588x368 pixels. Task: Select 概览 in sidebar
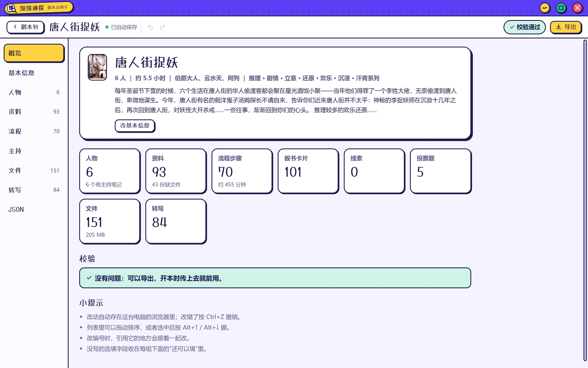tap(34, 53)
